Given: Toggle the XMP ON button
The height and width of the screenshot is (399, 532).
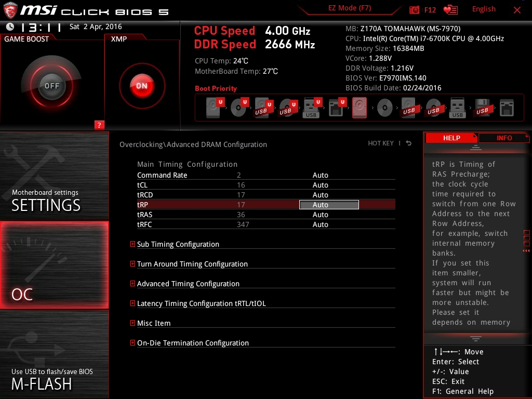Looking at the screenshot, I should 142,86.
